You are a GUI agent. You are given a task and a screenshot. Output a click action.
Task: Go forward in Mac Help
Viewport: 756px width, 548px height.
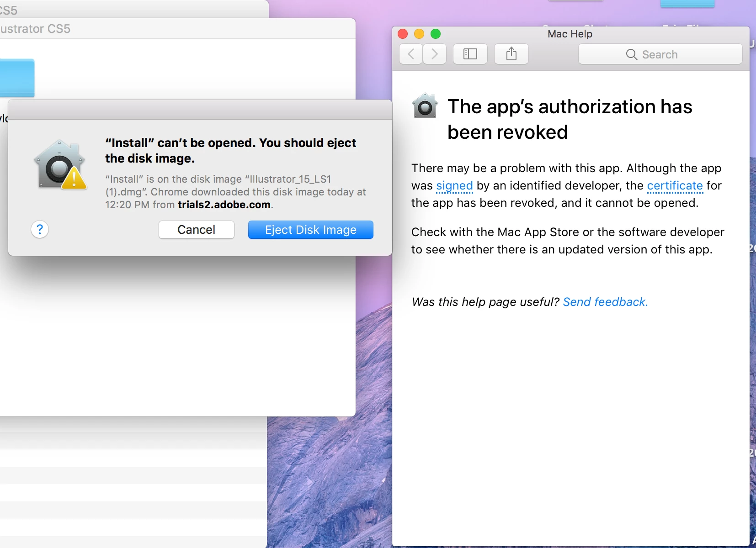pyautogui.click(x=435, y=54)
